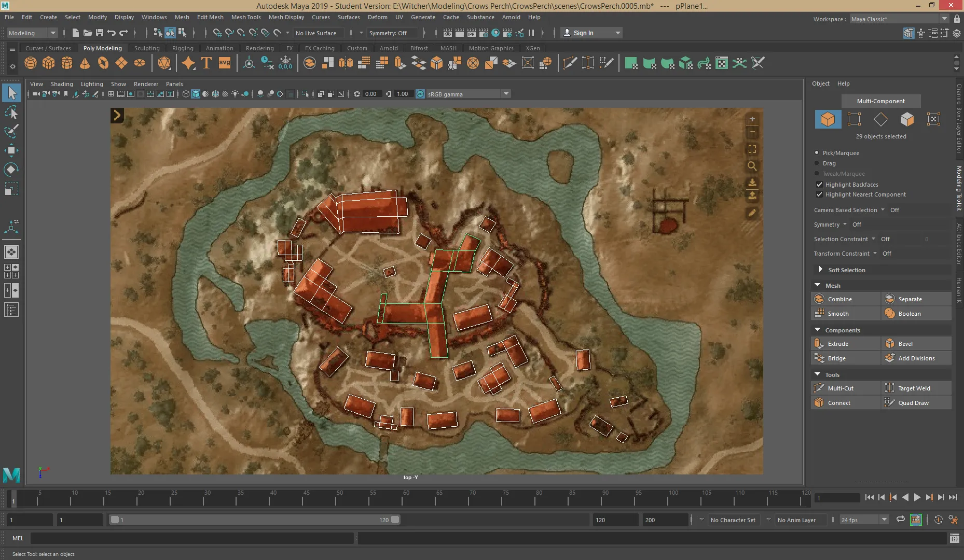Open the Symmetry: Off toolbar dropdown

coord(392,33)
